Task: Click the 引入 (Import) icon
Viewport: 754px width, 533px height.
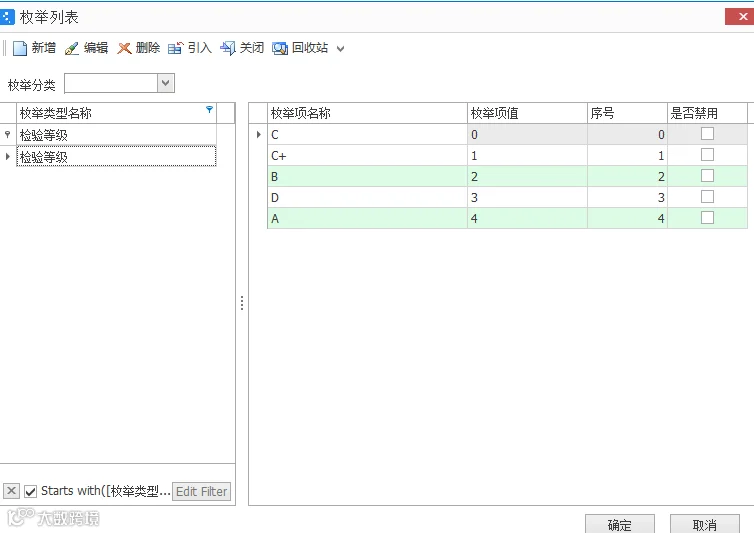Action: coord(176,48)
